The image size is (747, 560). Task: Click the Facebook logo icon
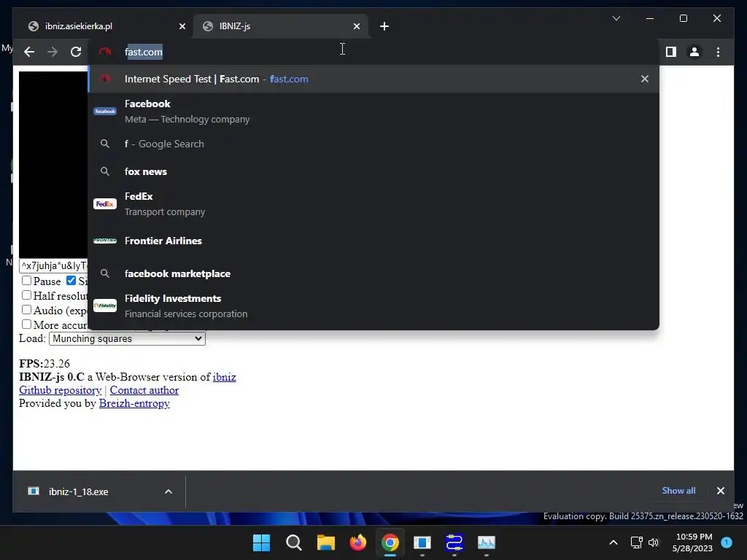[105, 112]
